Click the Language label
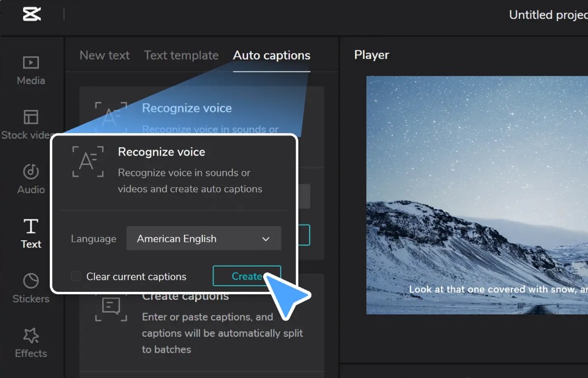The height and width of the screenshot is (378, 588). [x=94, y=239]
